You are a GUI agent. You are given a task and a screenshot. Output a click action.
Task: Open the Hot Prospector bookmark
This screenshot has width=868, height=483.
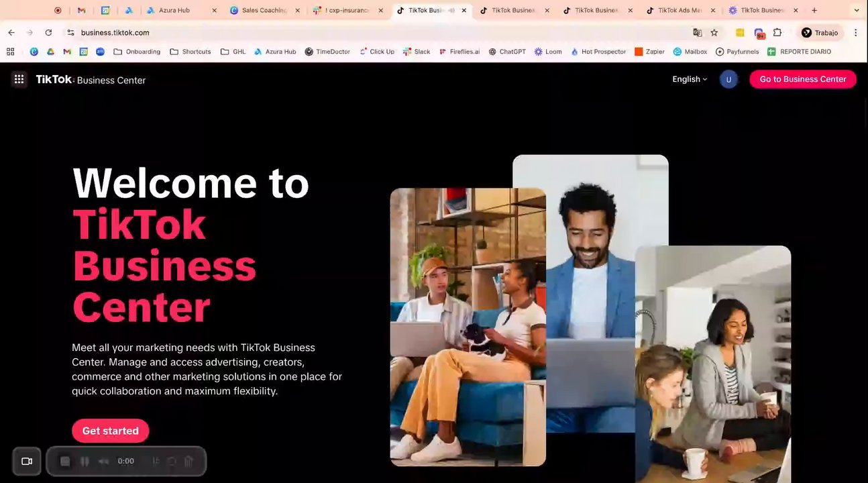tap(598, 52)
